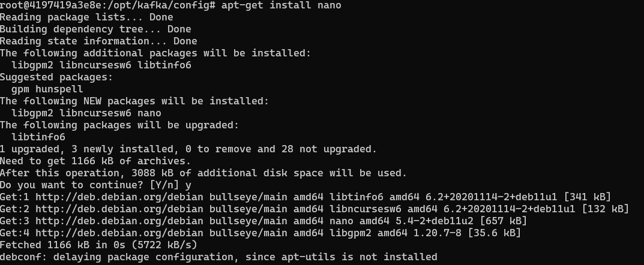Click the 'Suggested packages:' heading

56,77
